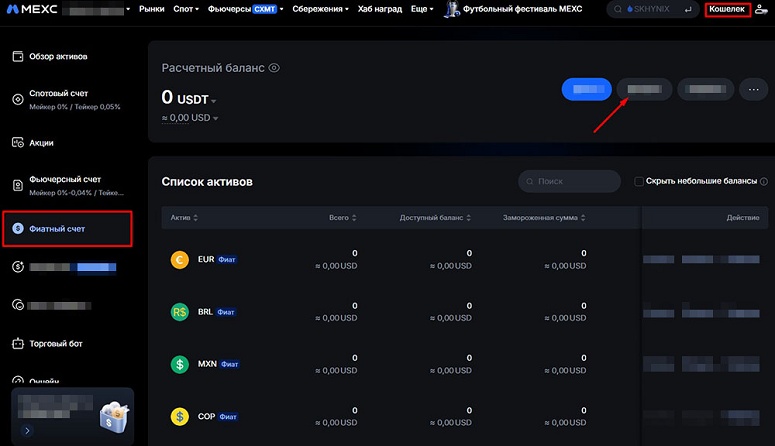Open Футбольный фестиваль MEXC link
The width and height of the screenshot is (775, 446).
point(522,9)
